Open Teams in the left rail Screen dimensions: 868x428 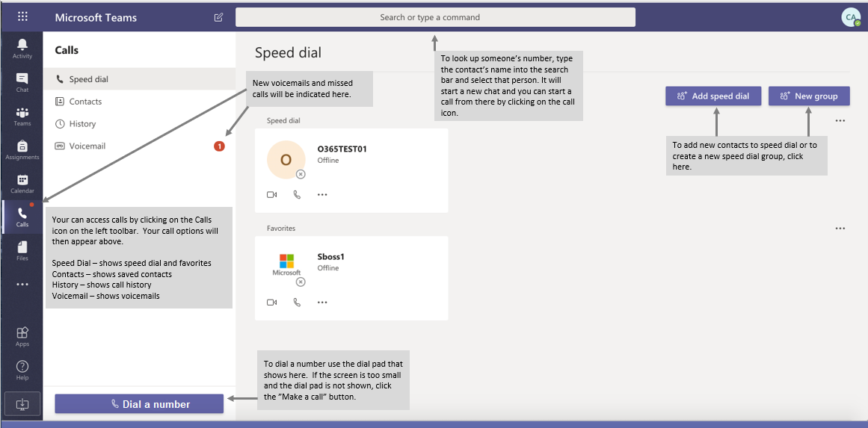coord(22,116)
